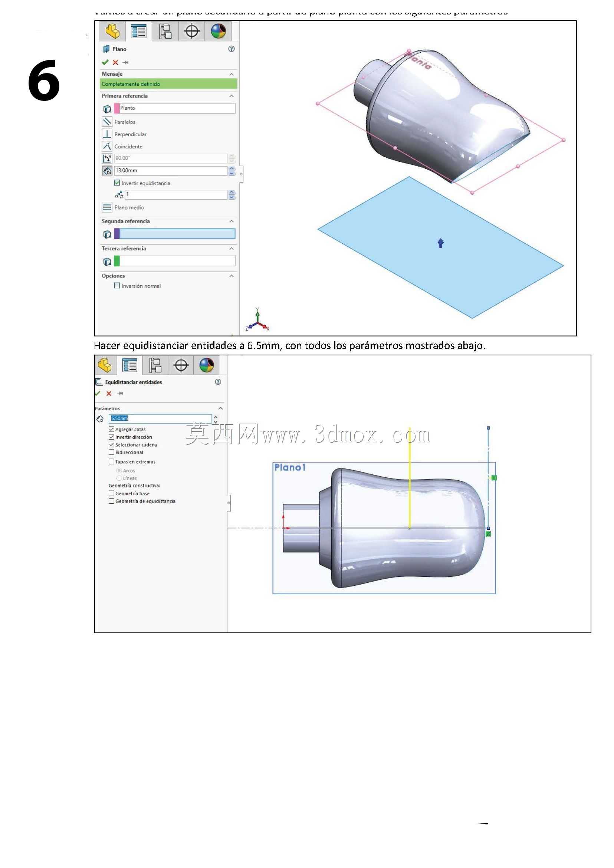The height and width of the screenshot is (868, 614).
Task: Toggle the offset distance icon beside 13.00mm
Action: tap(107, 171)
